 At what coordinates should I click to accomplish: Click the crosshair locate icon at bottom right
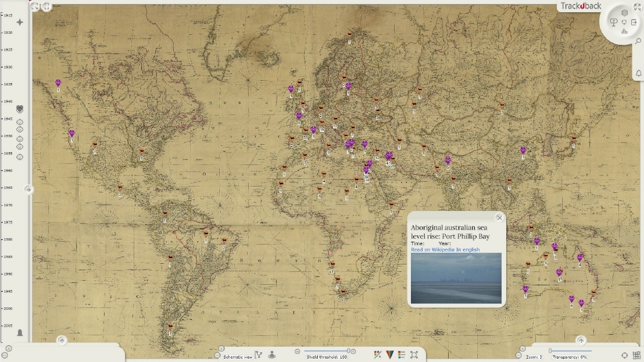click(x=625, y=355)
